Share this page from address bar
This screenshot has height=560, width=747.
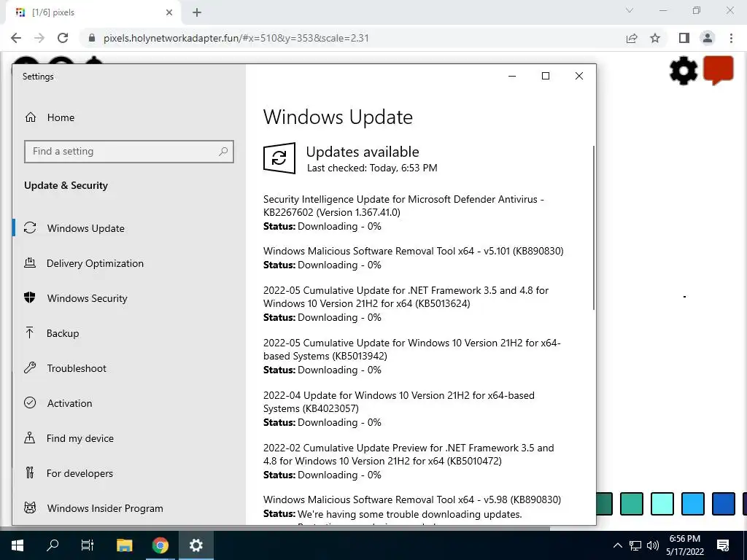click(x=632, y=38)
